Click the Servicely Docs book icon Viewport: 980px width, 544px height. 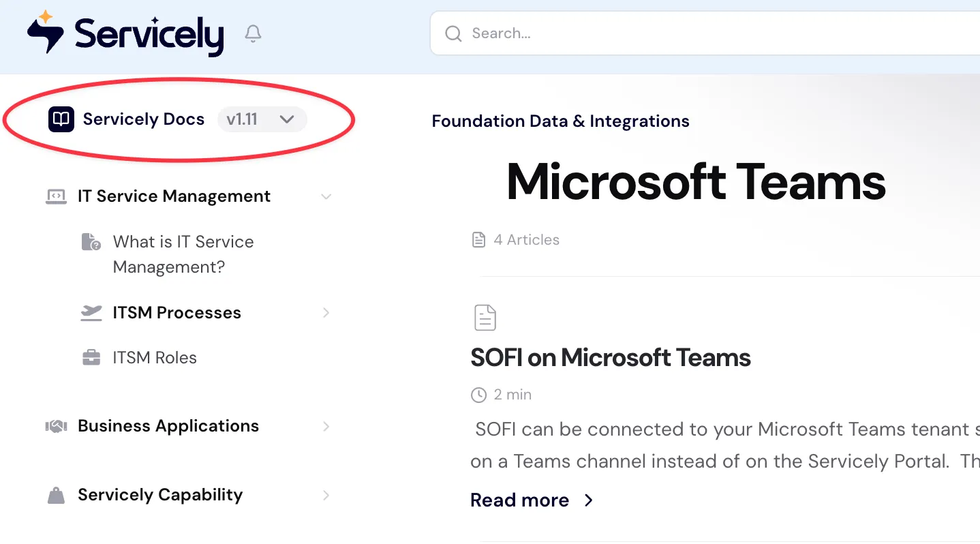pos(61,119)
